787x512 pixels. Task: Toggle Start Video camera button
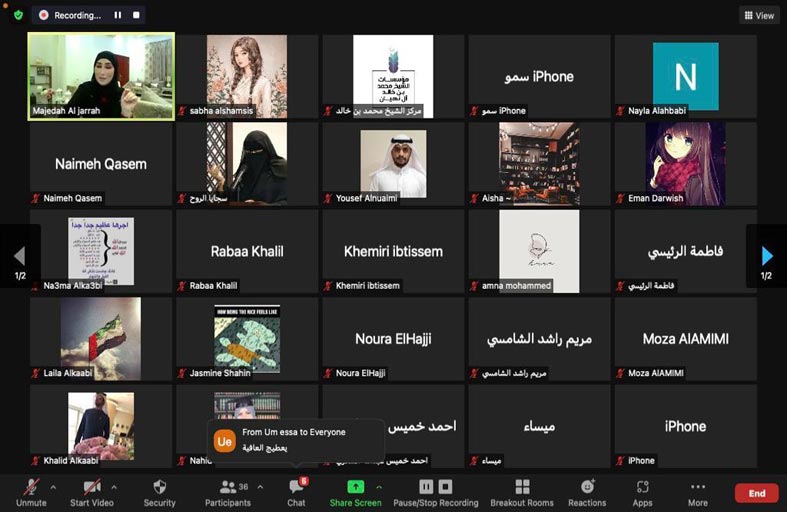point(92,491)
